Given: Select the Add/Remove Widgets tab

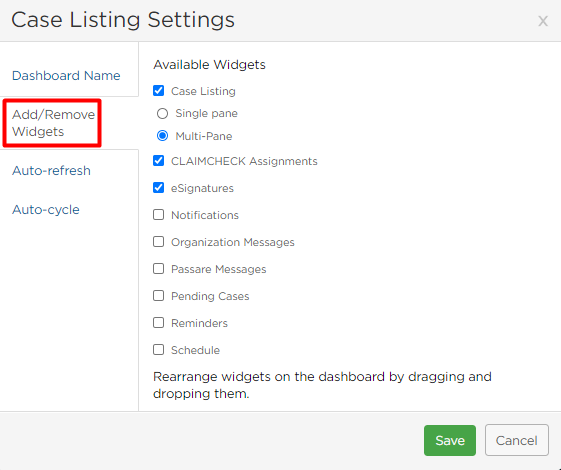Looking at the screenshot, I should (x=53, y=123).
